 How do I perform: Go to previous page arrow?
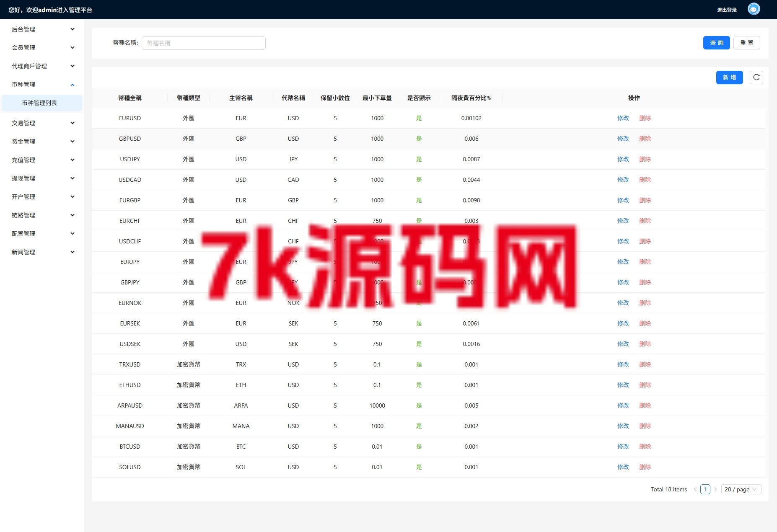(x=695, y=489)
